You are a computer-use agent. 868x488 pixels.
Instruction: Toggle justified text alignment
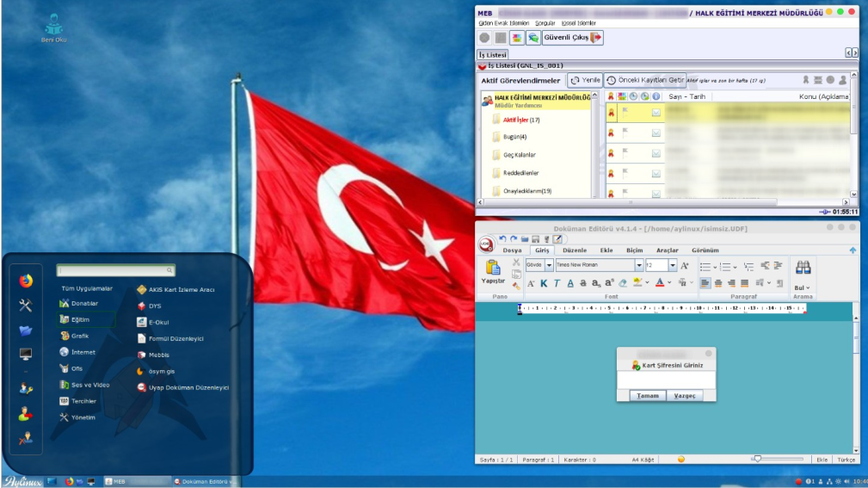(745, 283)
